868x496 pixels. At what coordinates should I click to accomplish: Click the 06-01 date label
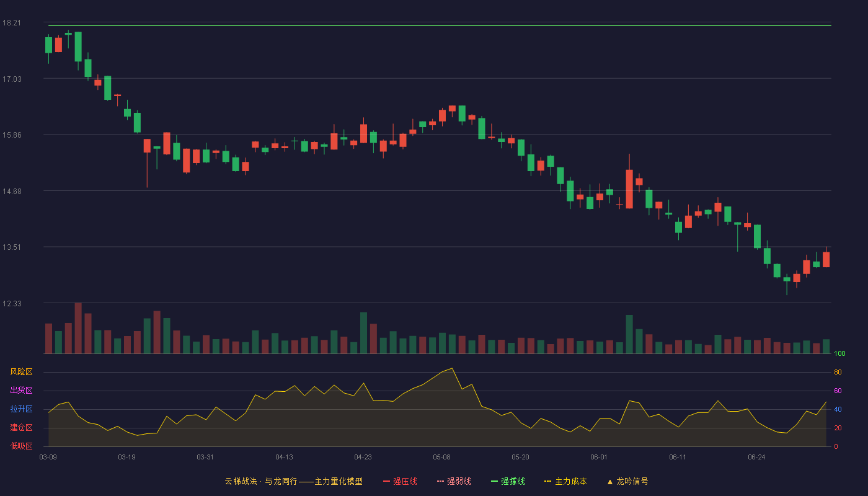pos(599,457)
